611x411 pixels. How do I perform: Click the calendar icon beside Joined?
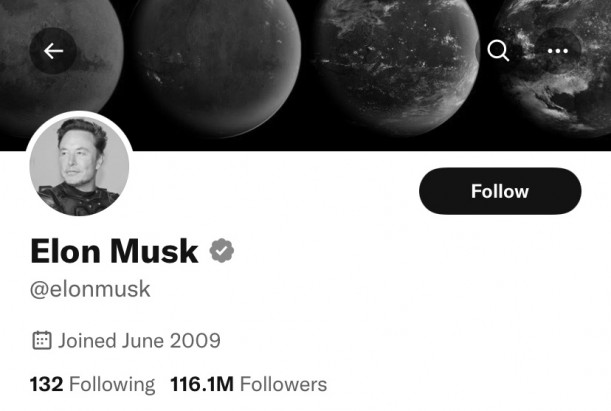click(42, 340)
